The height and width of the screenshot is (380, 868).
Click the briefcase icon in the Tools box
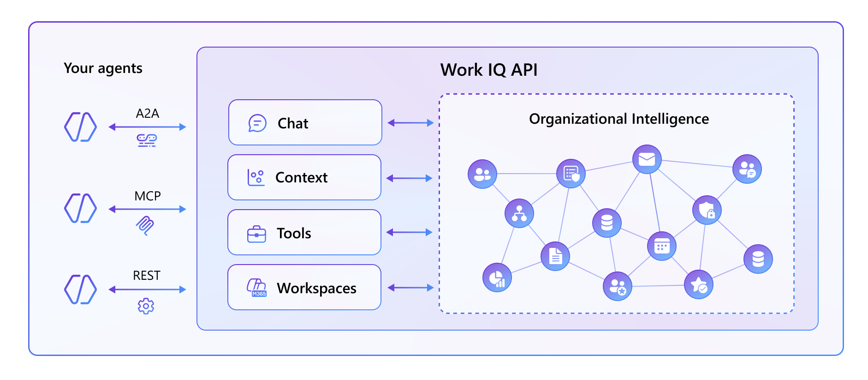[256, 234]
